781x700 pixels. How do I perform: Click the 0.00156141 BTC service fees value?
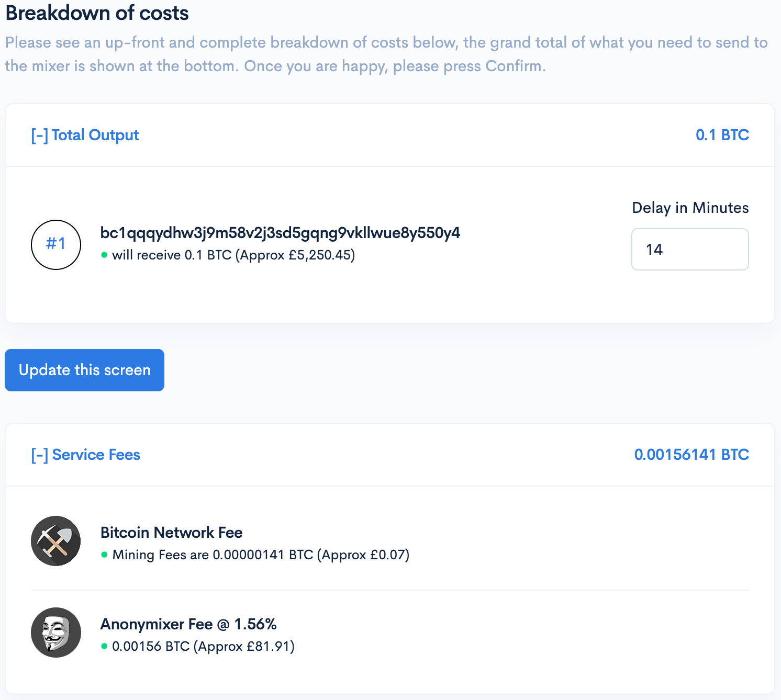tap(691, 455)
